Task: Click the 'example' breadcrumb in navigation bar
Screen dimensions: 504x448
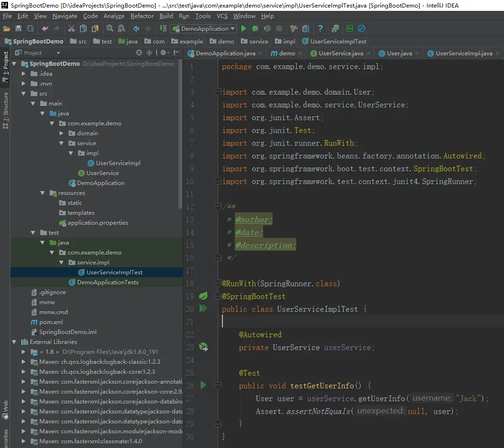Action: click(x=191, y=42)
